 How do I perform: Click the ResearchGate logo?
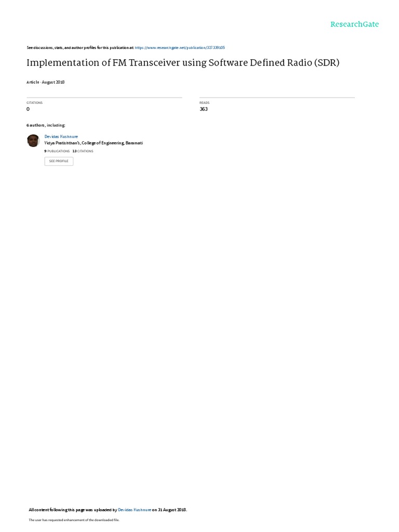pos(354,24)
